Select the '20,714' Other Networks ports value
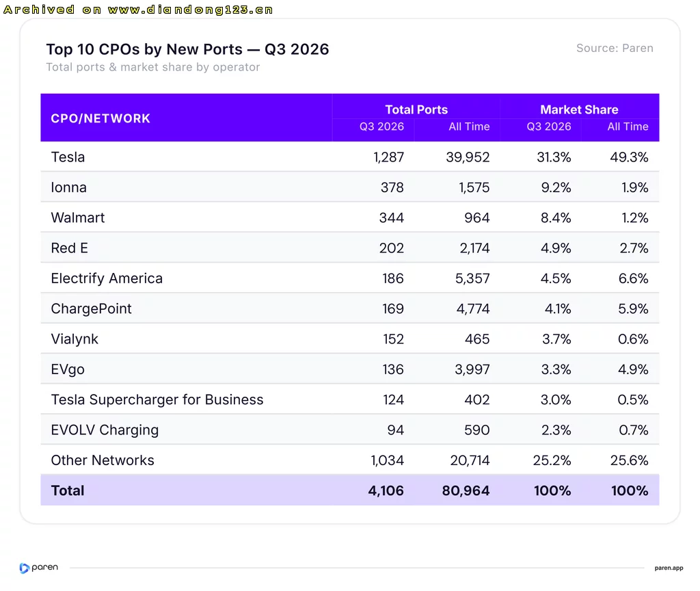 click(x=470, y=460)
